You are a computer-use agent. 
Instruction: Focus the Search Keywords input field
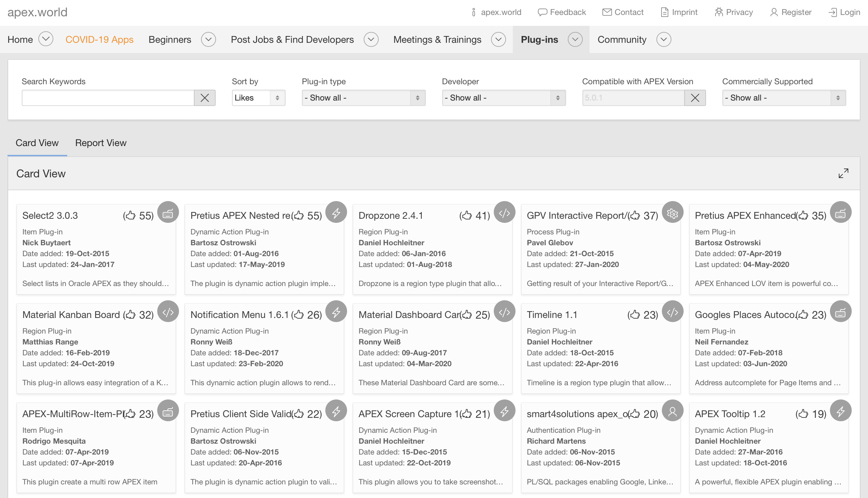click(x=108, y=98)
